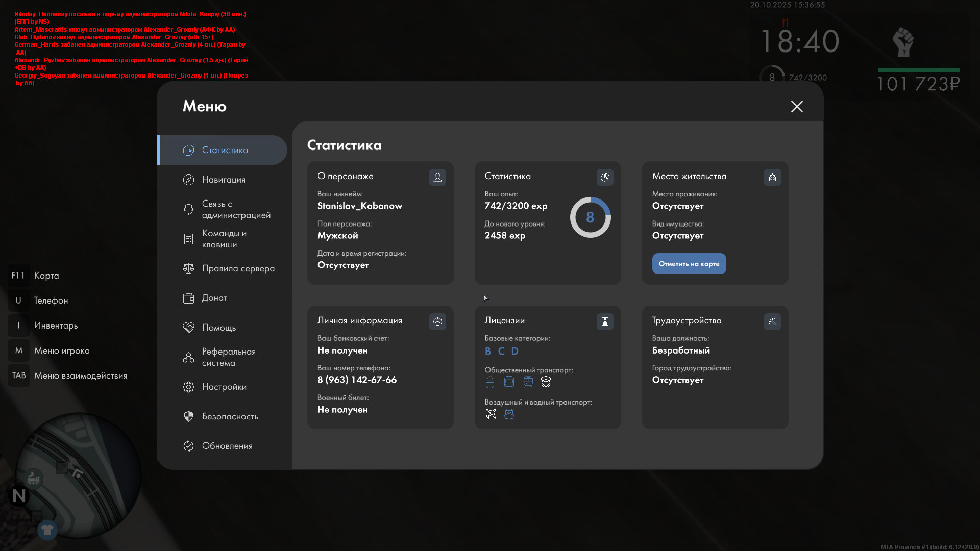Click the document icon in Лицензии card

(605, 321)
